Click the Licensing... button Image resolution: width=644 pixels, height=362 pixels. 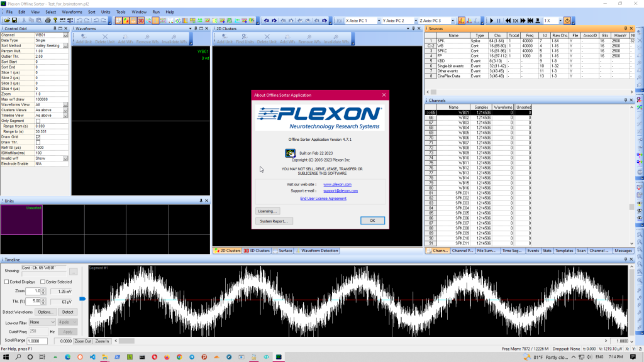(x=267, y=211)
